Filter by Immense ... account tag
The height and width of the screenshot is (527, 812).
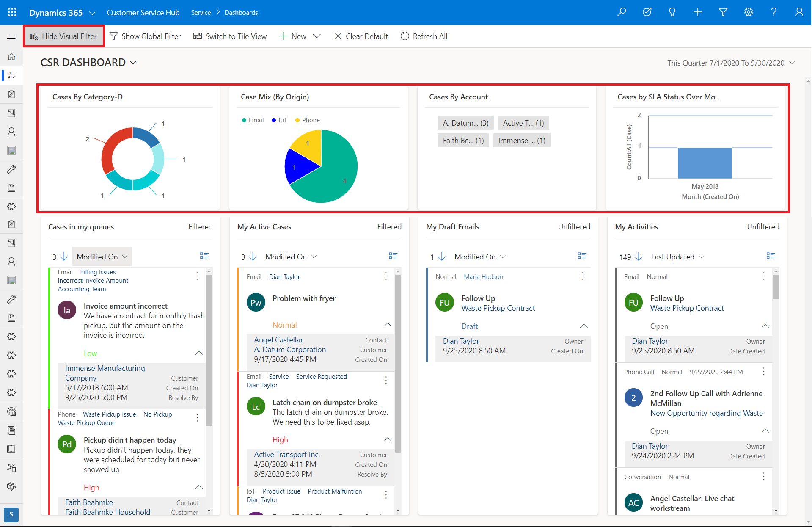(522, 141)
